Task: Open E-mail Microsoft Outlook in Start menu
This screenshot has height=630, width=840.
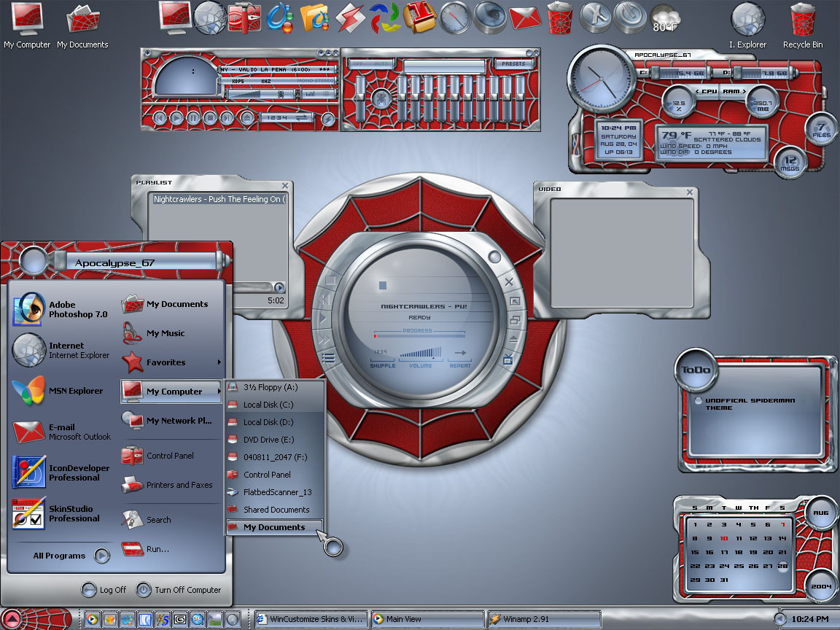Action: [61, 432]
